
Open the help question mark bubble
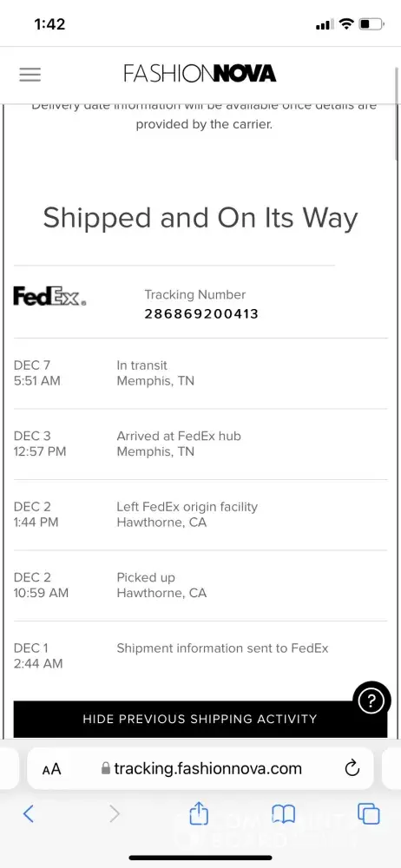[x=371, y=701]
